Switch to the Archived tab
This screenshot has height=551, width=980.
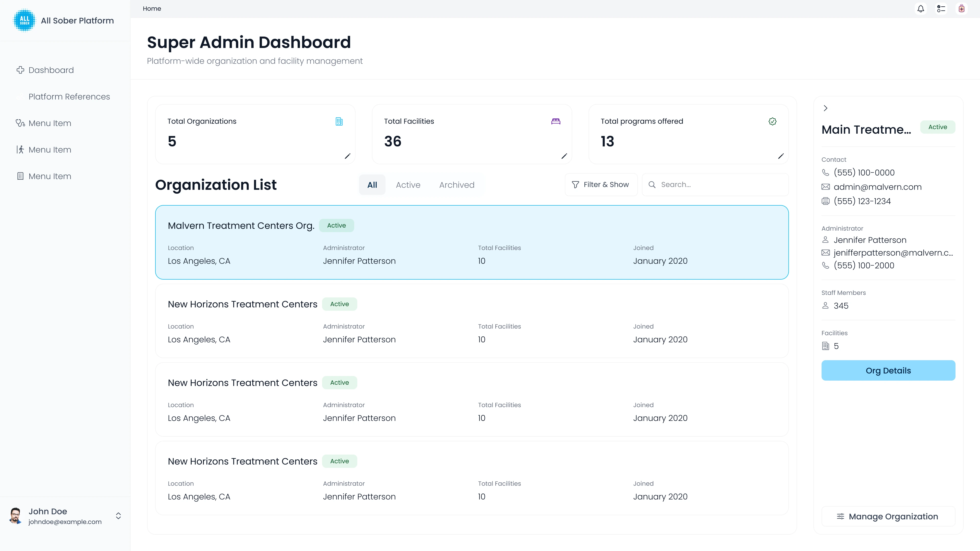[x=457, y=185]
